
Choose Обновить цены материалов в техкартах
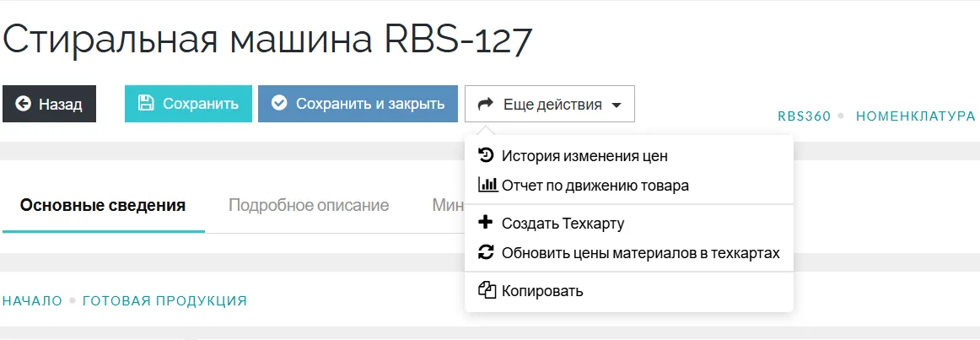tap(640, 253)
